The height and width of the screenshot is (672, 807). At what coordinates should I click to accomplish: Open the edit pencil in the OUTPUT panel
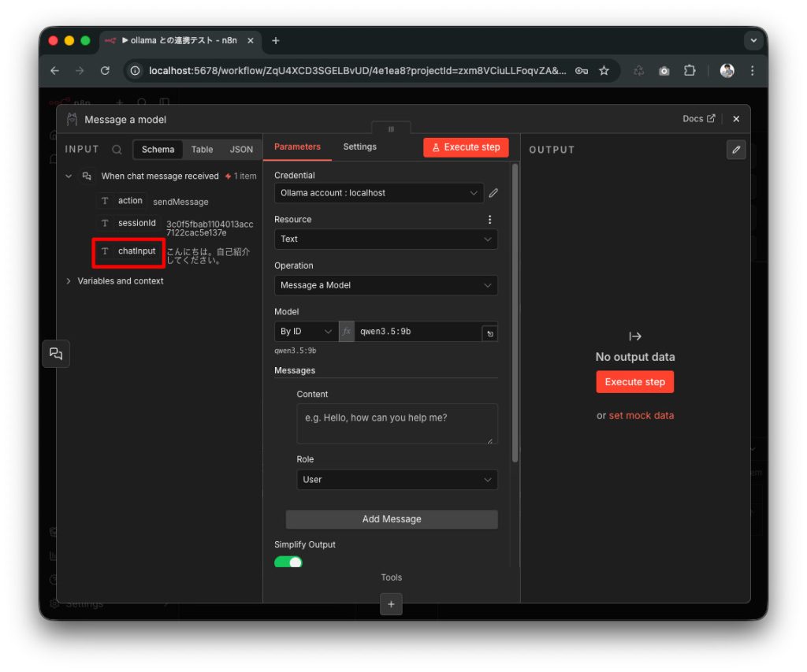tap(735, 150)
